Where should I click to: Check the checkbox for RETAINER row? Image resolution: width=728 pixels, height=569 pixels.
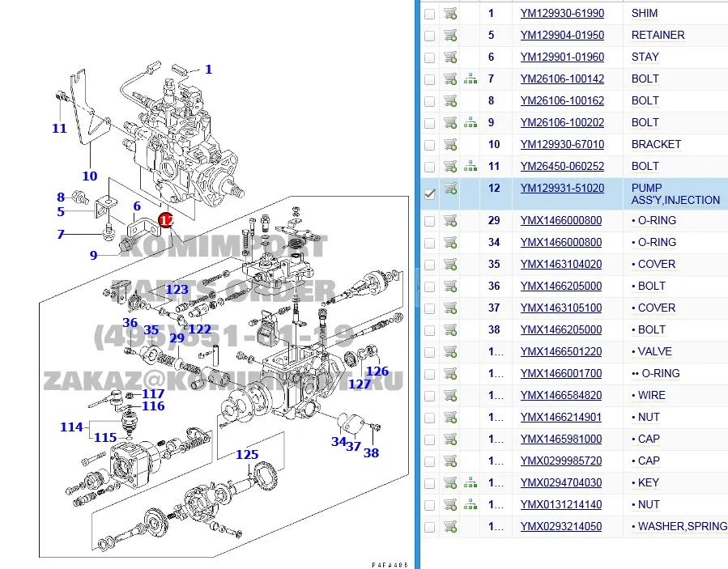tap(429, 35)
